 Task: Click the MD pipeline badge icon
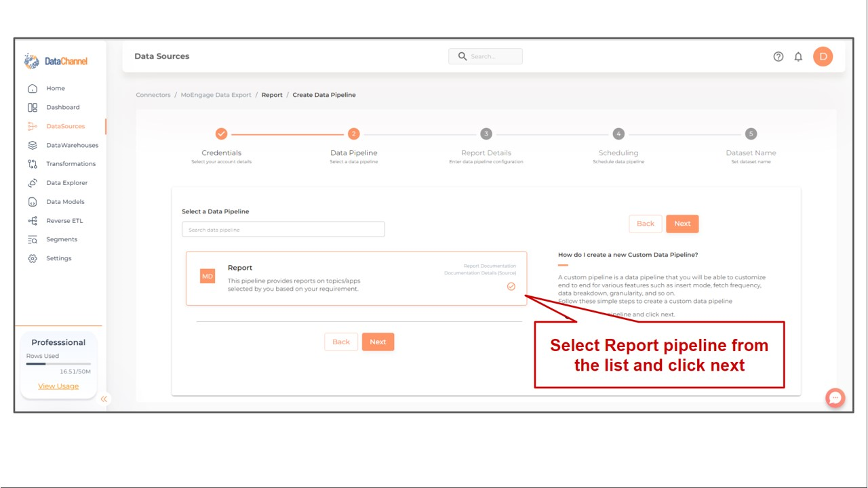tap(208, 276)
